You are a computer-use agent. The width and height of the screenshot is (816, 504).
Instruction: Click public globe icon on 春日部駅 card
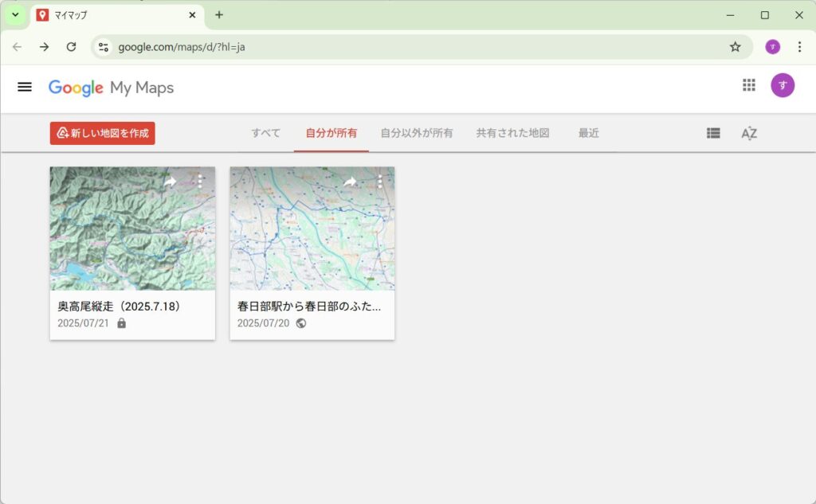pos(300,323)
